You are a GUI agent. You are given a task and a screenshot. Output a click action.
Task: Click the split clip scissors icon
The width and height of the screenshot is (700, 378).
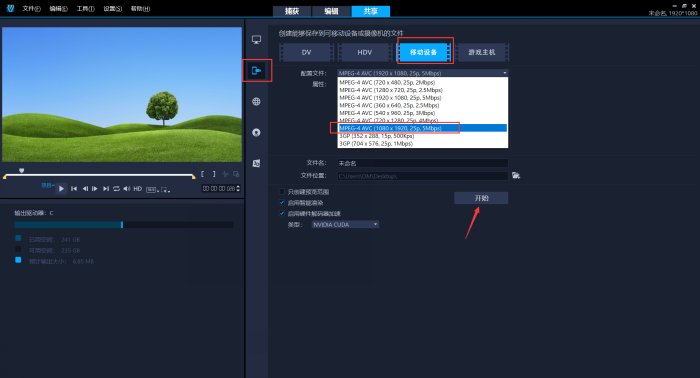[x=225, y=174]
